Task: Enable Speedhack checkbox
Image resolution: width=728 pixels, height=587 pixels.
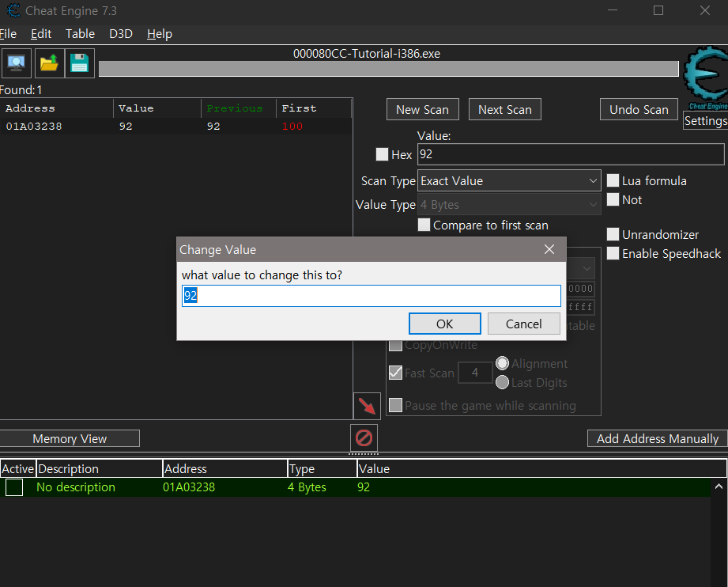Action: point(613,253)
